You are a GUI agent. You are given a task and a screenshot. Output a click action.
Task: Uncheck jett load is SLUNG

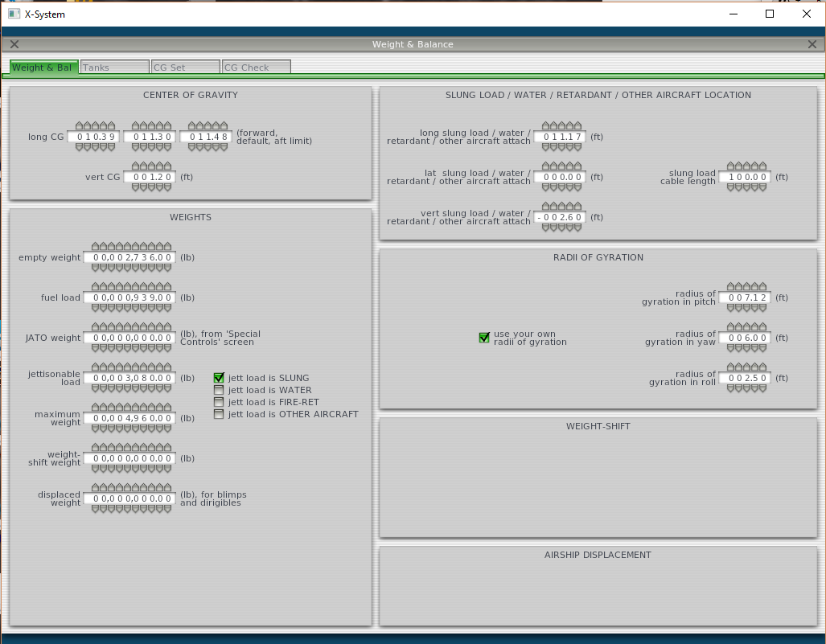click(219, 378)
